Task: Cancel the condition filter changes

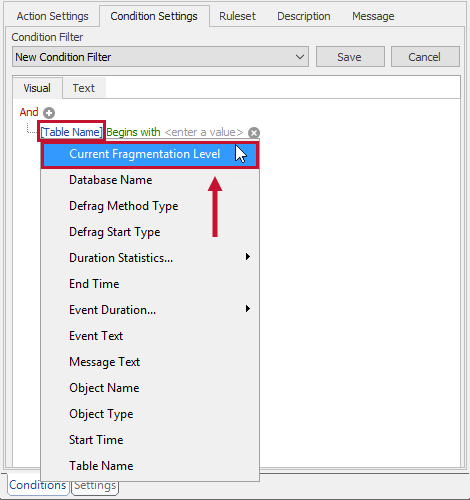Action: click(x=425, y=57)
